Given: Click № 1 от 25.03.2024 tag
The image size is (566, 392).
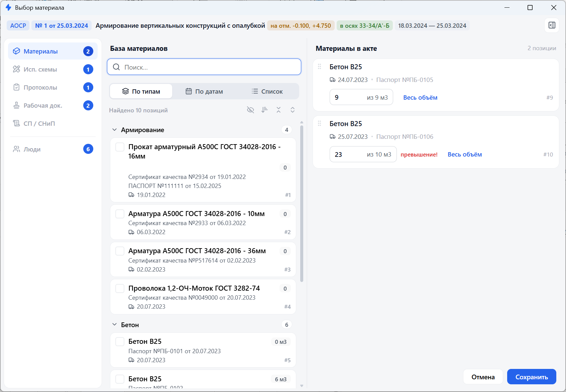Looking at the screenshot, I should (62, 26).
